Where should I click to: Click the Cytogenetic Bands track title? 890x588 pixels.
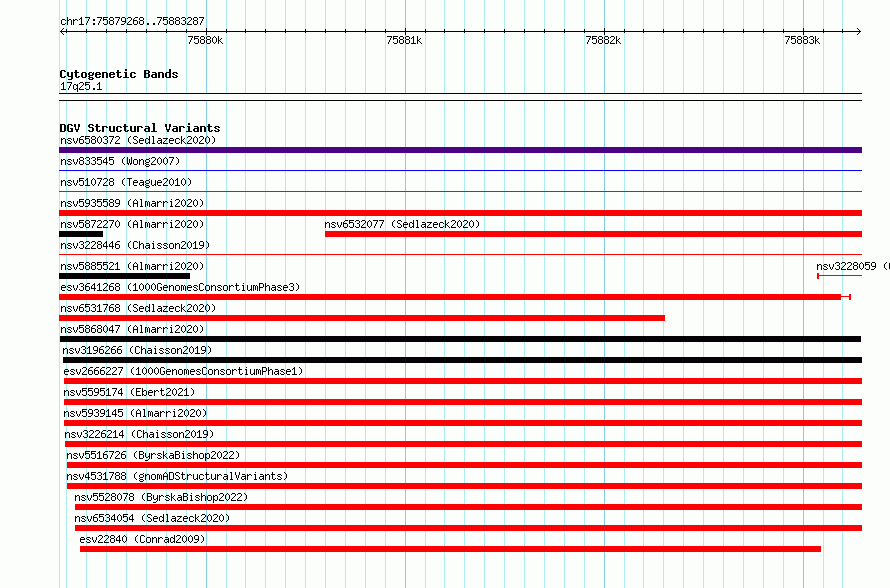coord(119,74)
